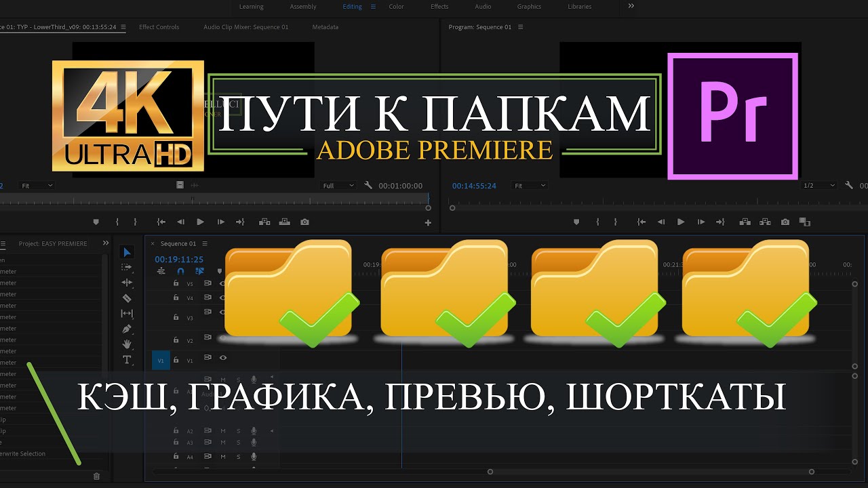868x488 pixels.
Task: Toggle track lock for V5
Action: (x=176, y=284)
